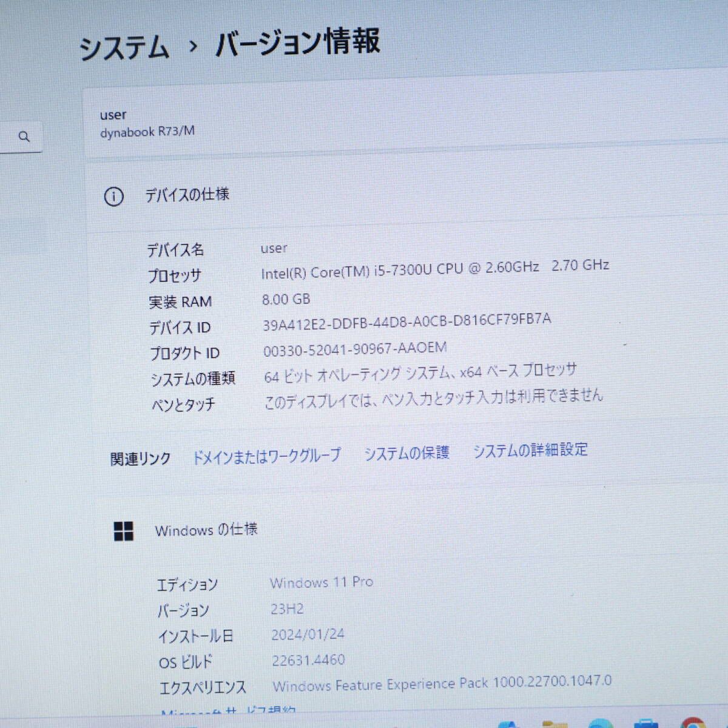Select the 8.00 GB RAM value
Image resolution: width=728 pixels, height=728 pixels.
(x=286, y=299)
